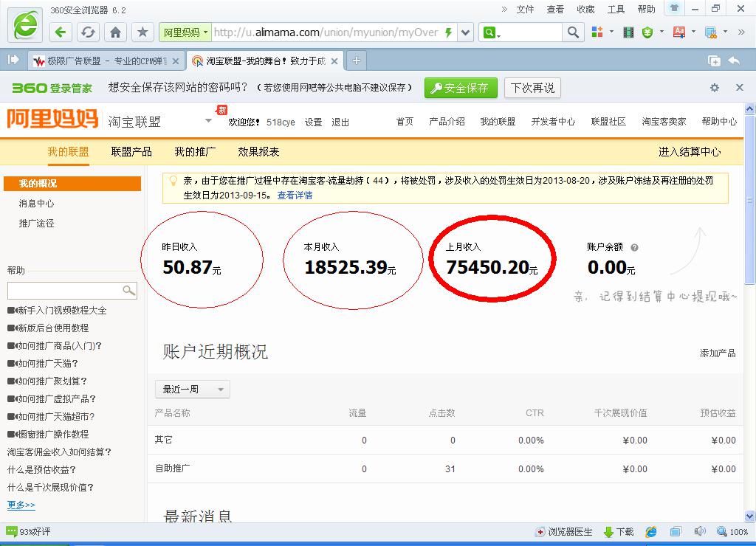Click the favorites star icon
756x546 pixels.
tap(142, 32)
